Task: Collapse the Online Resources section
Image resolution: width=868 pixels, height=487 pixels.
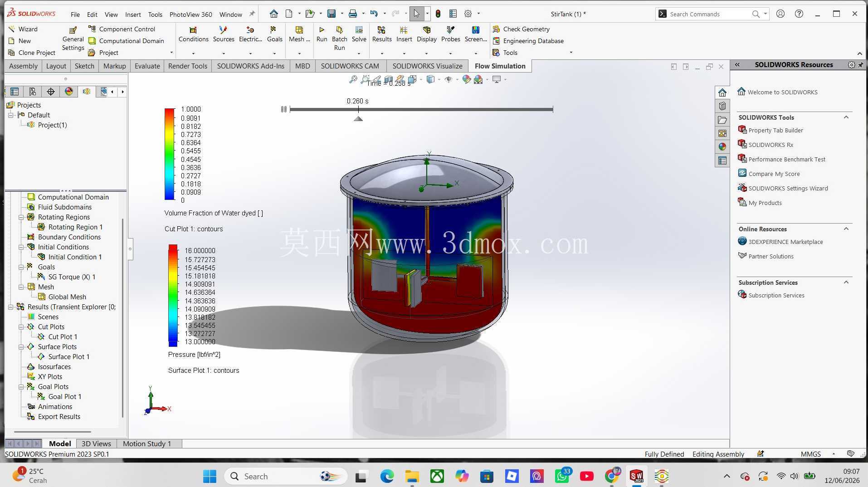Action: 846,229
